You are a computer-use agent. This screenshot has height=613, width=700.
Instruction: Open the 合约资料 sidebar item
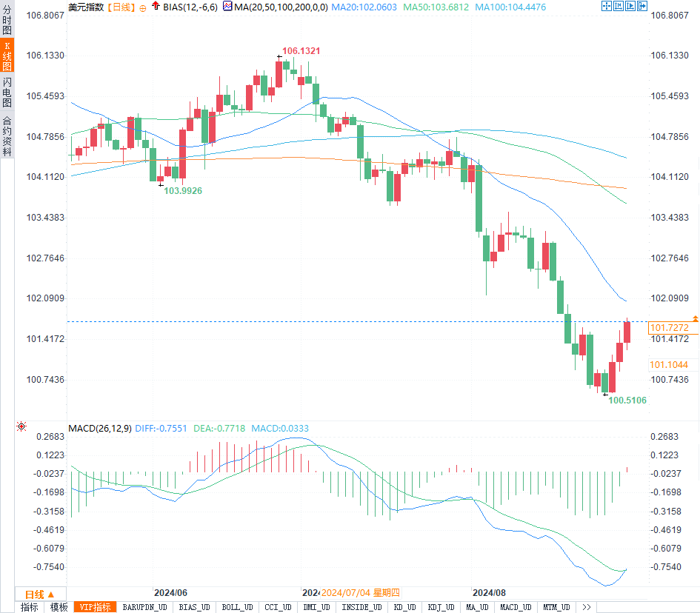click(7, 136)
